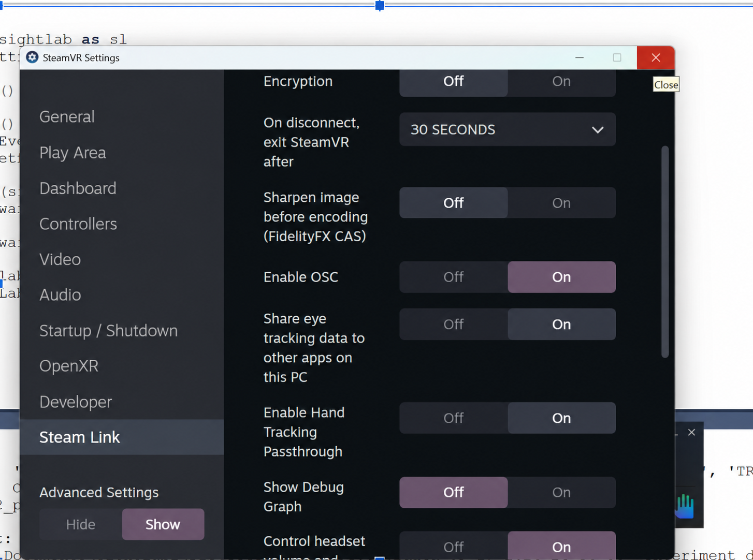Screen dimensions: 753x560
Task: Select Dashboard in the sidebar
Action: (122, 188)
